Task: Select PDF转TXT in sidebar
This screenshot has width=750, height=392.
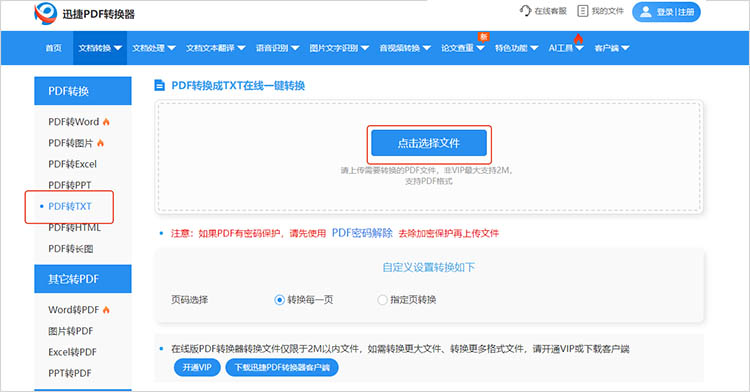Action: 70,206
